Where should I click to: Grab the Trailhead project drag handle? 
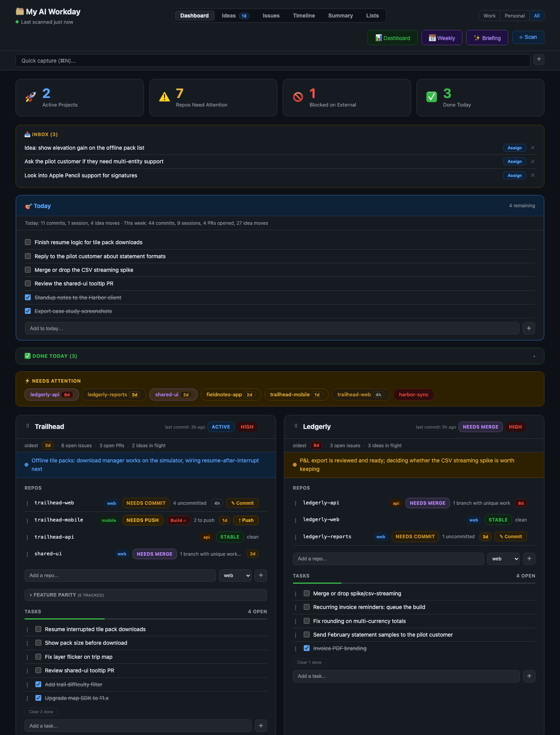coord(28,426)
